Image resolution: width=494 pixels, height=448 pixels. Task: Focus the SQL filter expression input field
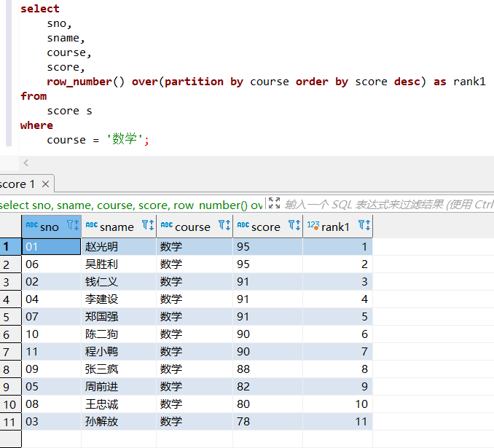click(389, 205)
